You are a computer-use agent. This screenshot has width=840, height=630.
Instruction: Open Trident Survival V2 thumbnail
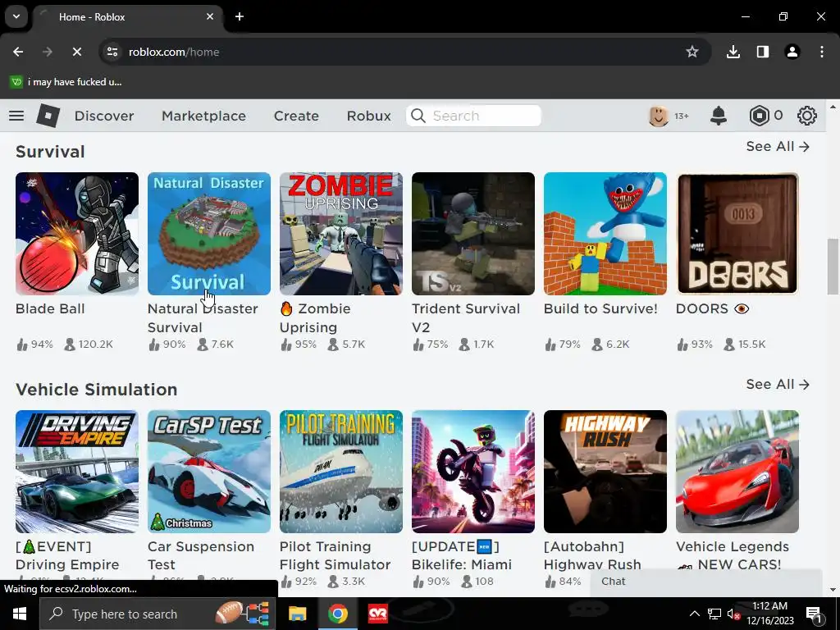point(473,234)
